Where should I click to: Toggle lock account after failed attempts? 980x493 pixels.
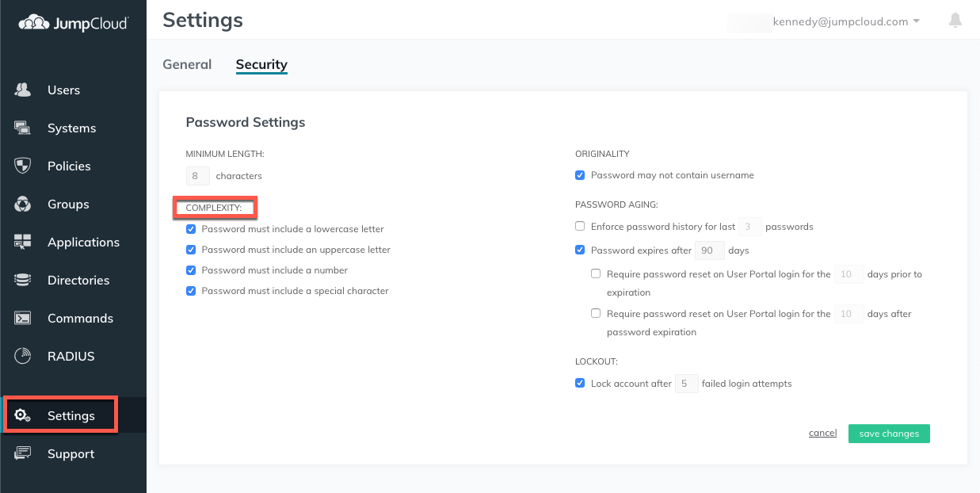click(x=580, y=384)
